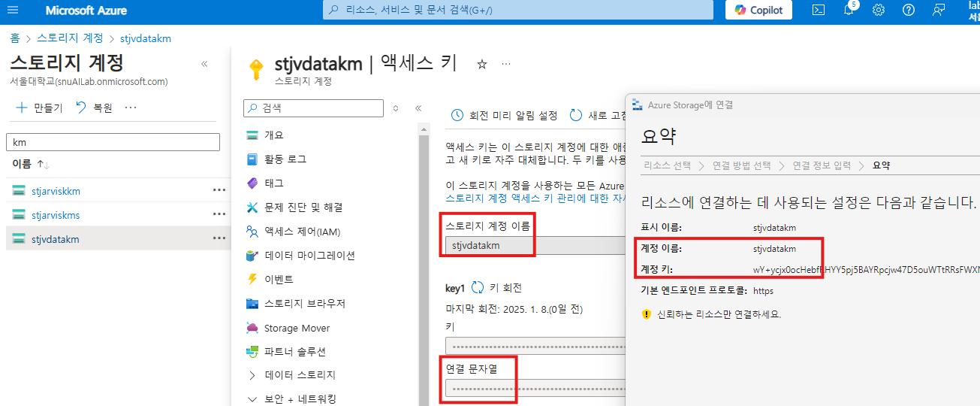Click the 계정 키 value in the dialog

pyautogui.click(x=867, y=269)
